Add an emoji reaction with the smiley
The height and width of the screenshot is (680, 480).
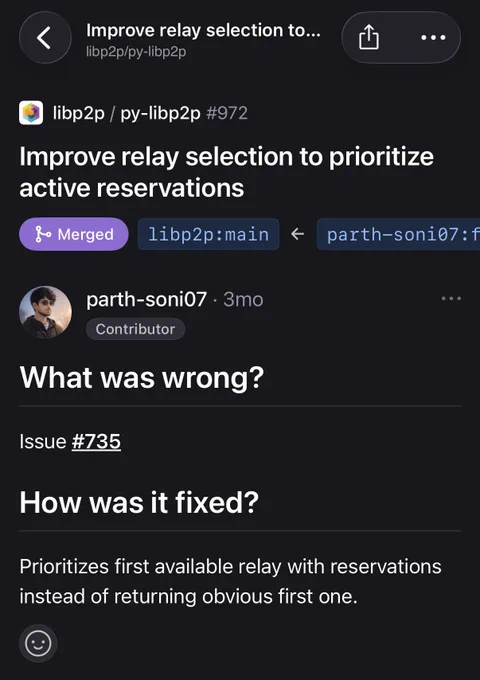(x=38, y=643)
